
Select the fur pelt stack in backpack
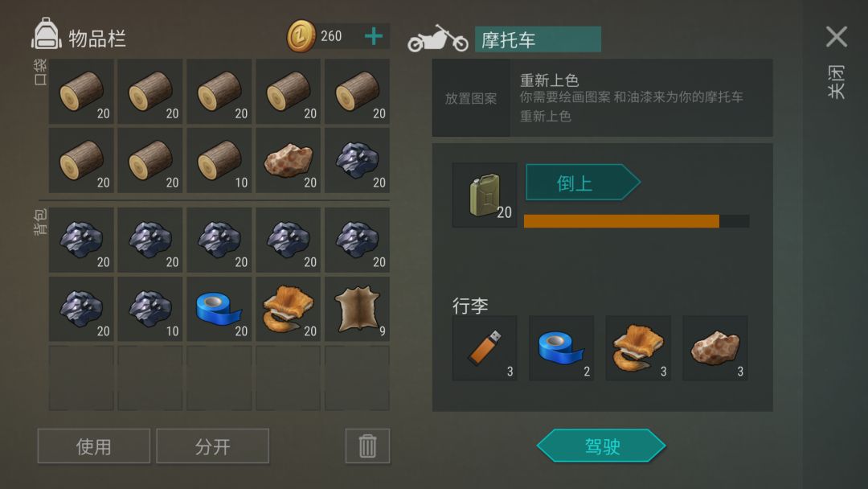click(288, 309)
